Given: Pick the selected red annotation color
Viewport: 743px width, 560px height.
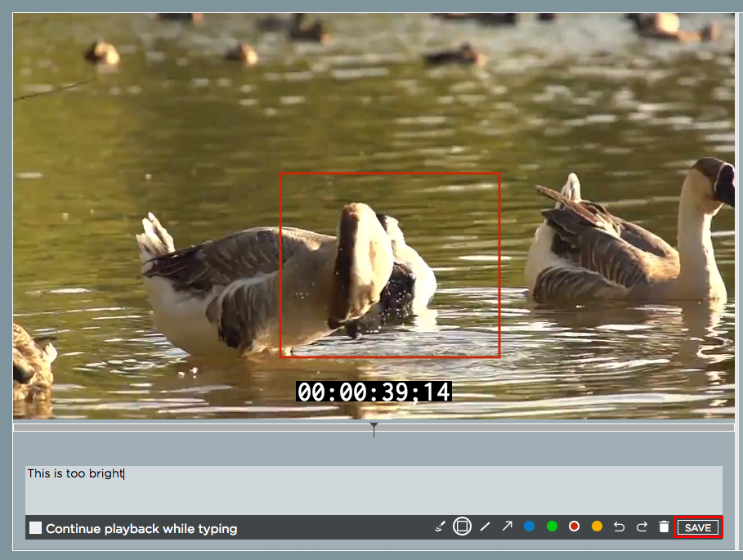Looking at the screenshot, I should 574,526.
